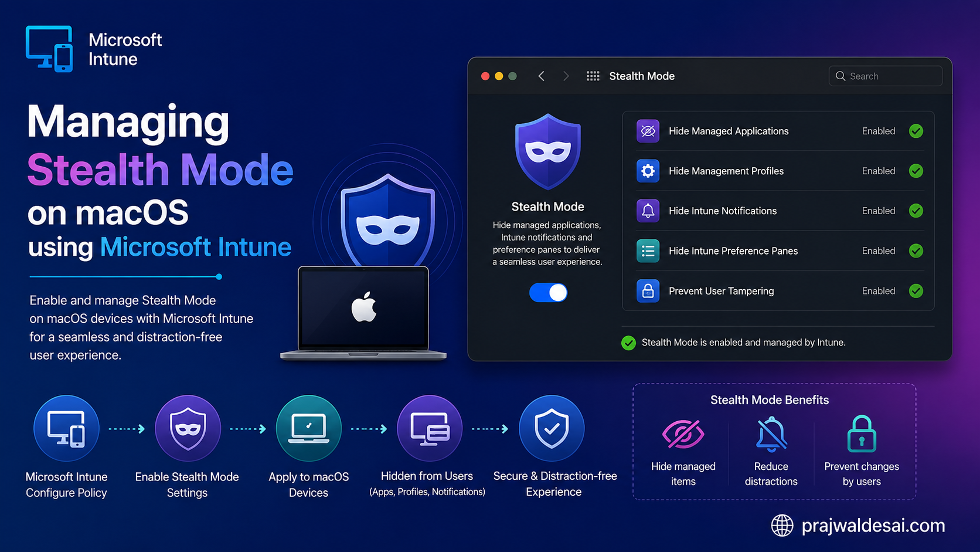Viewport: 980px width, 552px height.
Task: Click the 'Secure & Distraction-free Experience' step label
Action: [x=554, y=484]
